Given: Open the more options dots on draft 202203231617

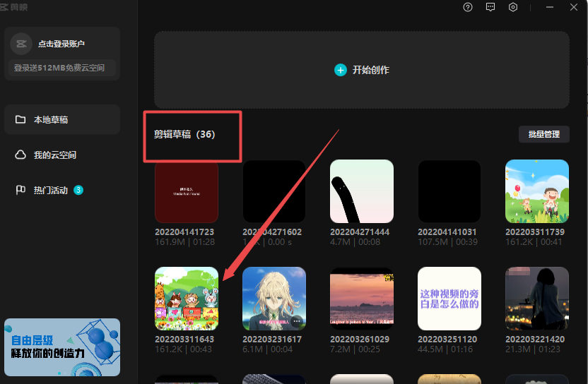Looking at the screenshot, I should 297,321.
